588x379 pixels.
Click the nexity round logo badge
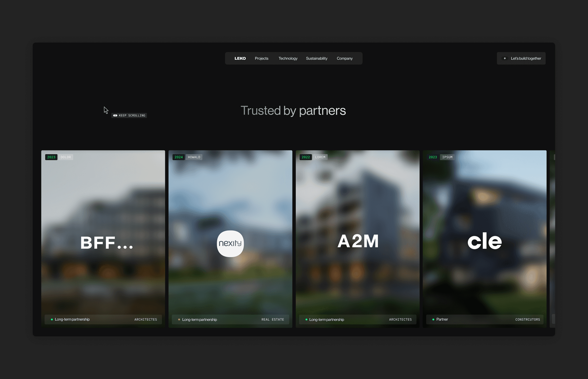tap(230, 243)
